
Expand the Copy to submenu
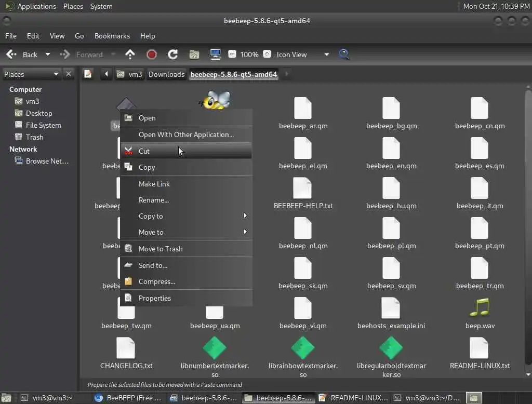[187, 216]
